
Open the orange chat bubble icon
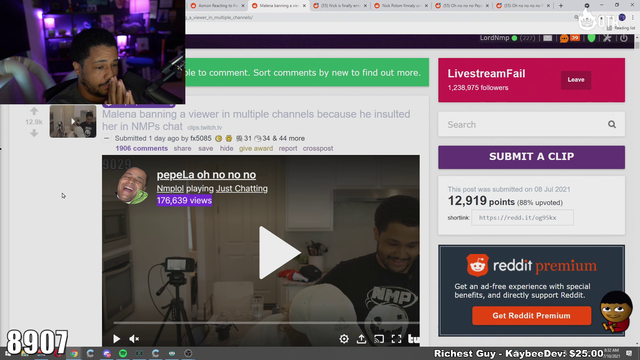point(564,38)
